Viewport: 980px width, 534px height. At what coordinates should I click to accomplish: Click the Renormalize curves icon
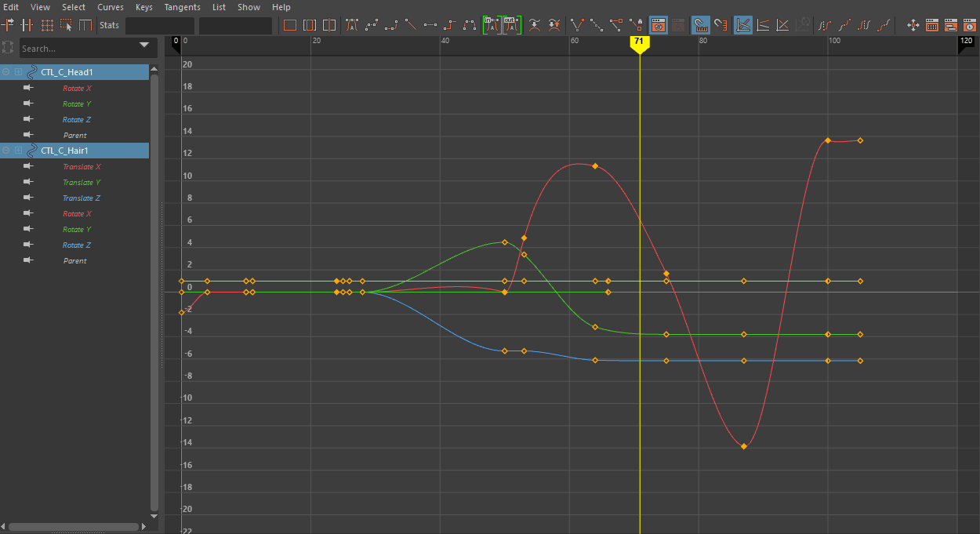pyautogui.click(x=802, y=25)
